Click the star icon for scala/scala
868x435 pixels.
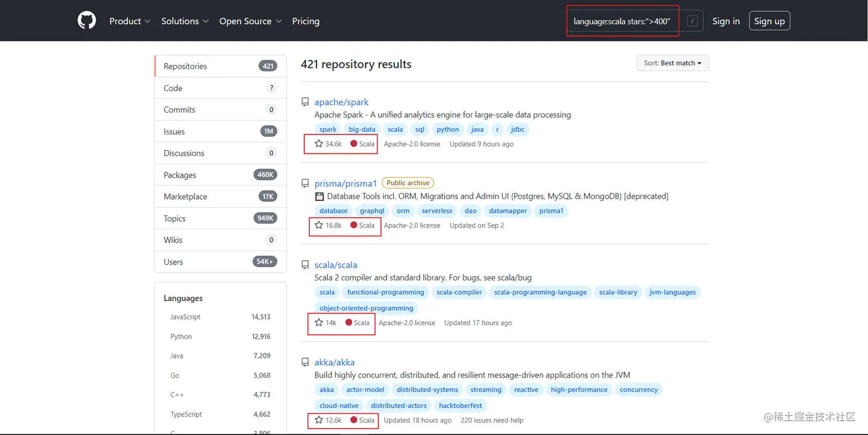coord(319,323)
